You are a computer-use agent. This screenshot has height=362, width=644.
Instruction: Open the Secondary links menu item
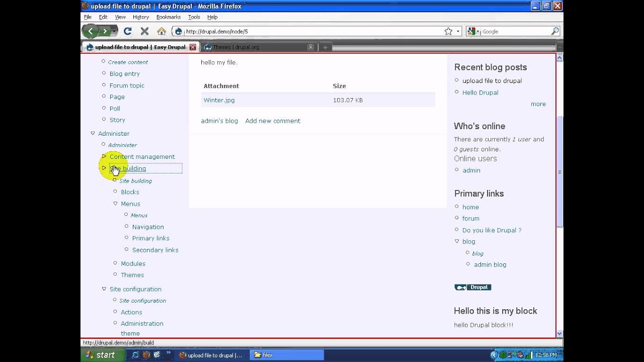[x=155, y=250]
